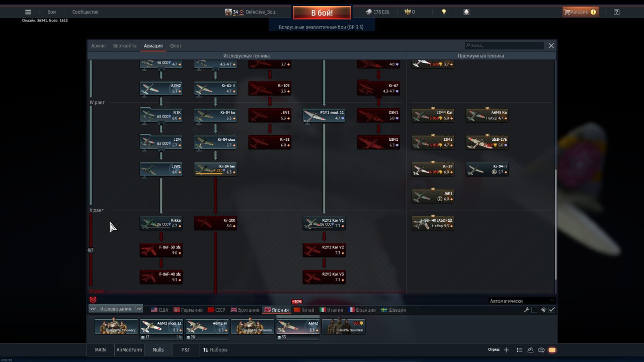The height and width of the screenshot is (362, 644).
Task: Expand the Ki-61-II aircraft group
Action: (215, 88)
